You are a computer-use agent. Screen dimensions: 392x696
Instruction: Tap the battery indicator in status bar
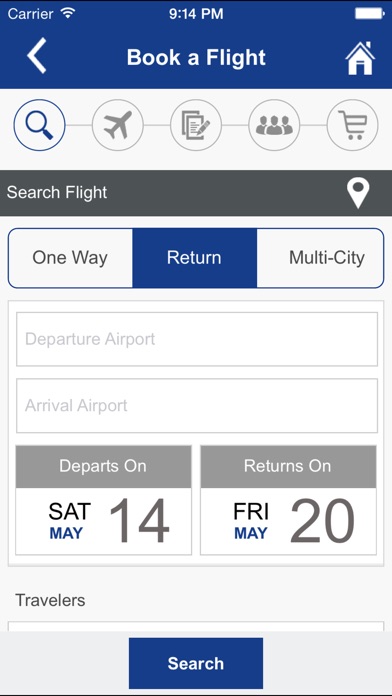(x=369, y=14)
